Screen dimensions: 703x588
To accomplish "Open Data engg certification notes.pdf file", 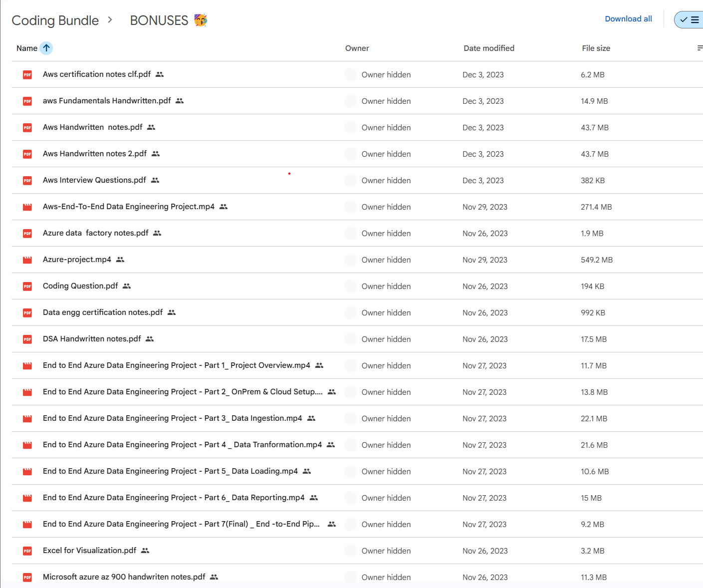I will pos(103,312).
